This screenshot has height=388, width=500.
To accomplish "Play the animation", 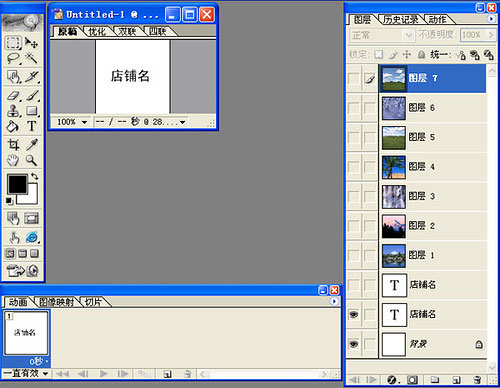I will tap(104, 374).
